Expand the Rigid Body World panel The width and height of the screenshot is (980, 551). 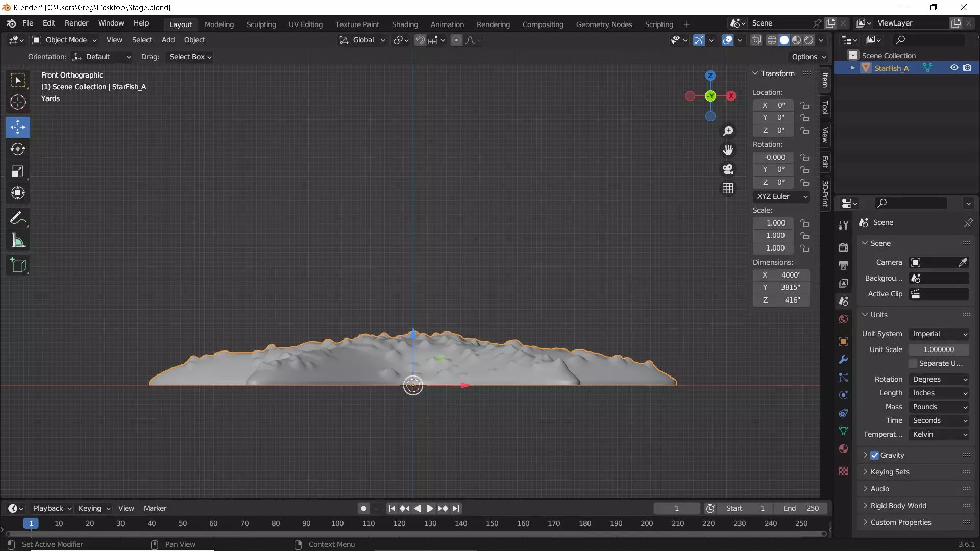click(898, 506)
